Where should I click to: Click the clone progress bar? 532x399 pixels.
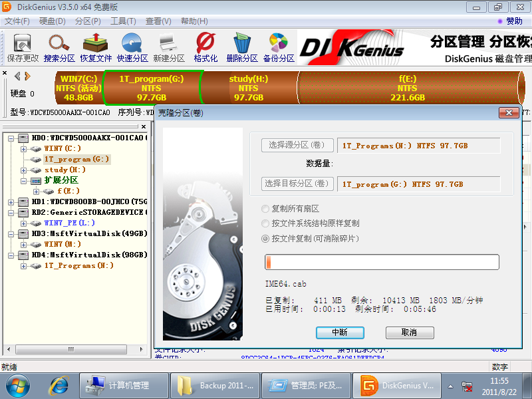[382, 262]
